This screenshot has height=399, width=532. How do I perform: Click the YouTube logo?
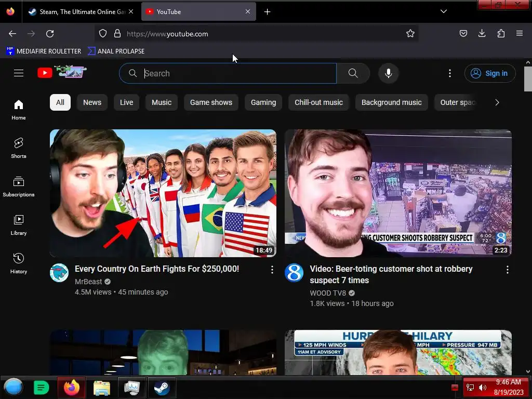tap(62, 72)
